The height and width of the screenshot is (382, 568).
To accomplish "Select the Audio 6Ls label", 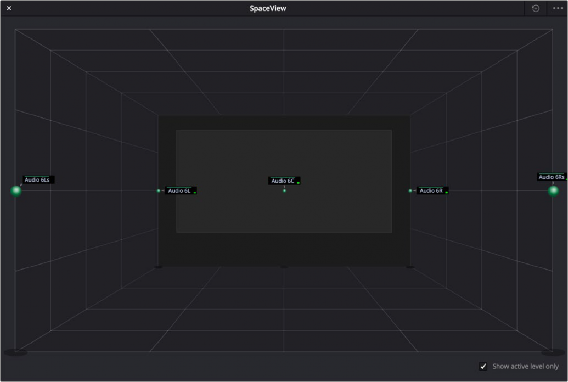I will pyautogui.click(x=38, y=180).
